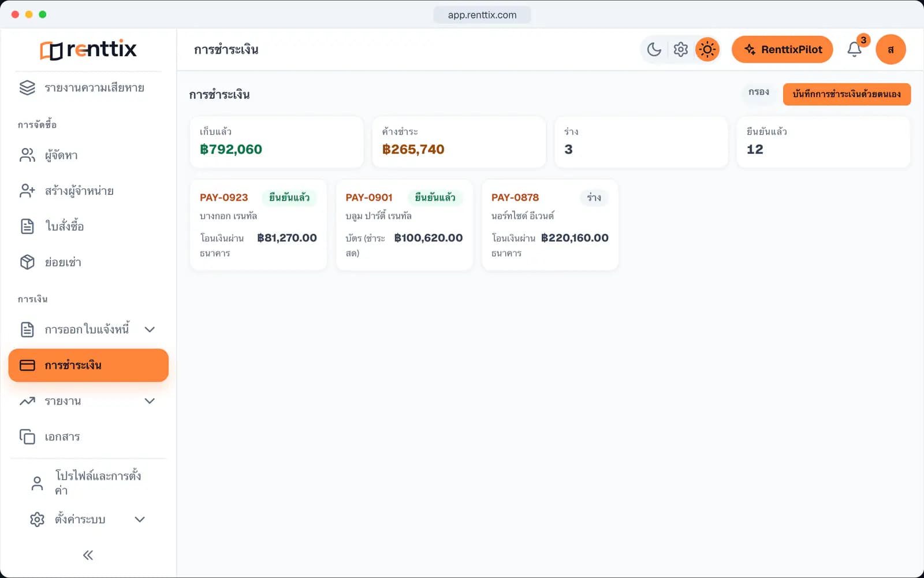
Task: Click amount ฿81,270.00
Action: [x=287, y=238]
